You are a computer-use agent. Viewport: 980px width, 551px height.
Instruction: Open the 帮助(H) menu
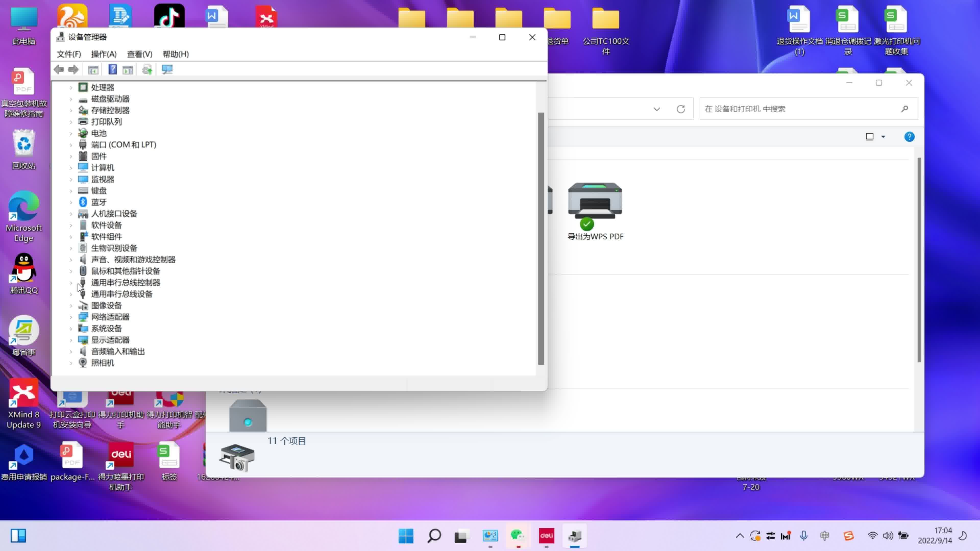click(176, 54)
